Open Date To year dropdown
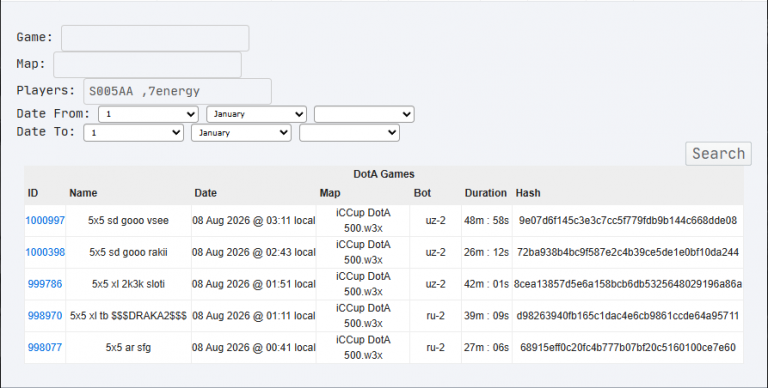 point(350,133)
